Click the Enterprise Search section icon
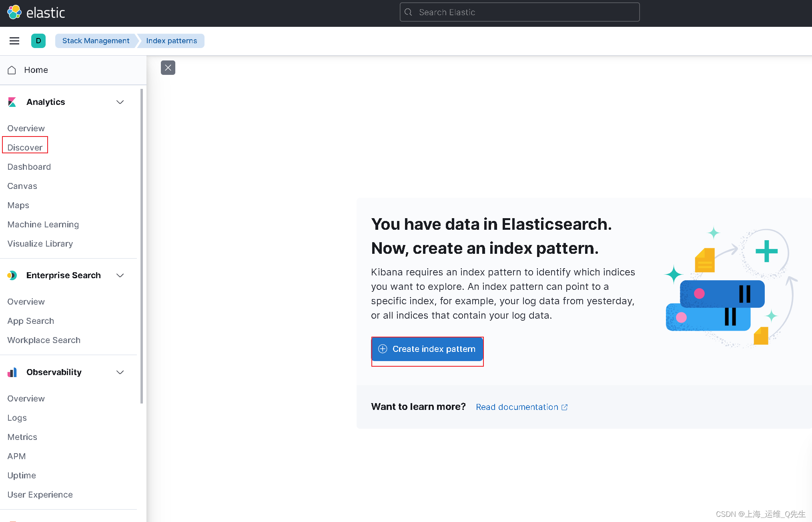This screenshot has height=522, width=812. point(12,275)
